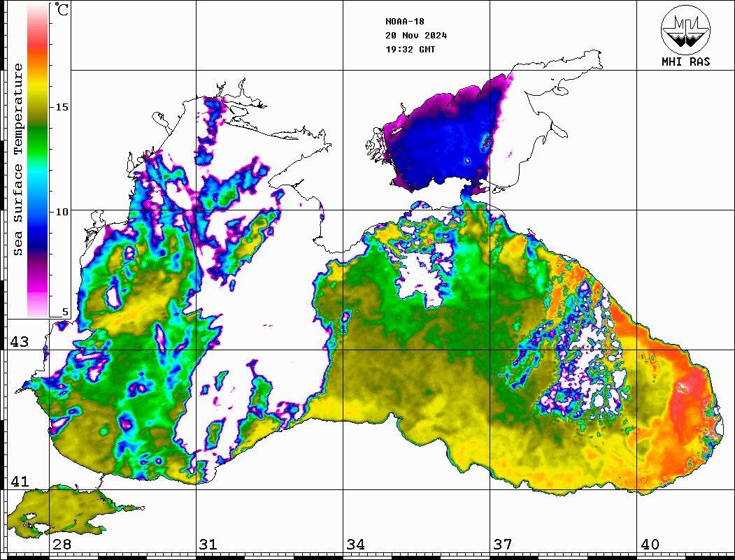Click the '19:32 GMT' time text
The image size is (735, 560).
tap(410, 50)
